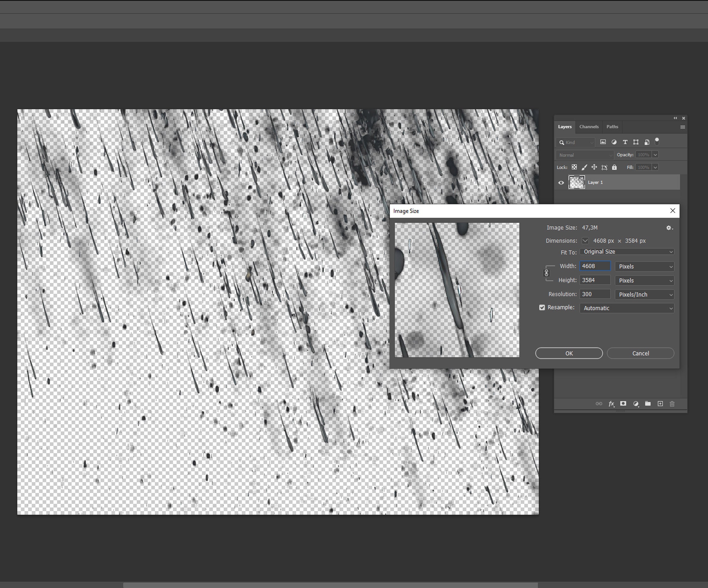708x588 pixels.
Task: Toggle visibility of Layer 1
Action: [x=561, y=182]
